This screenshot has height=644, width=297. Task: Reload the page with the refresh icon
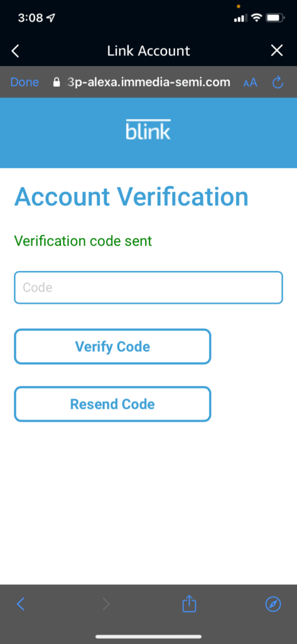coord(278,82)
